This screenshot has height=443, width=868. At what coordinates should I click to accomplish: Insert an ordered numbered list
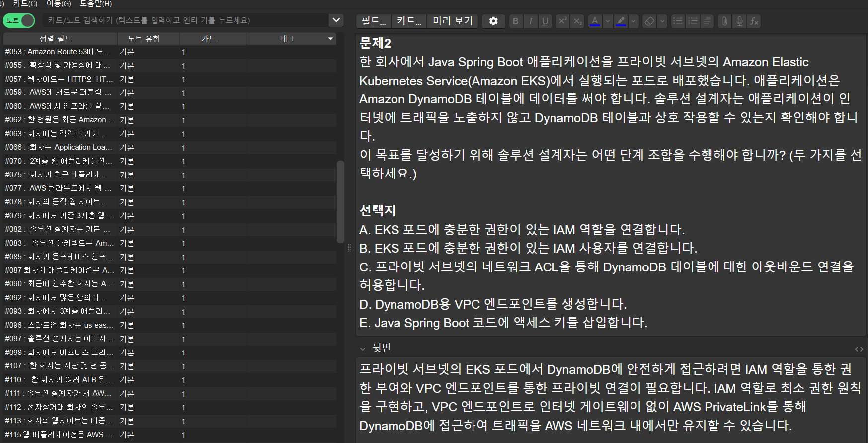click(693, 21)
